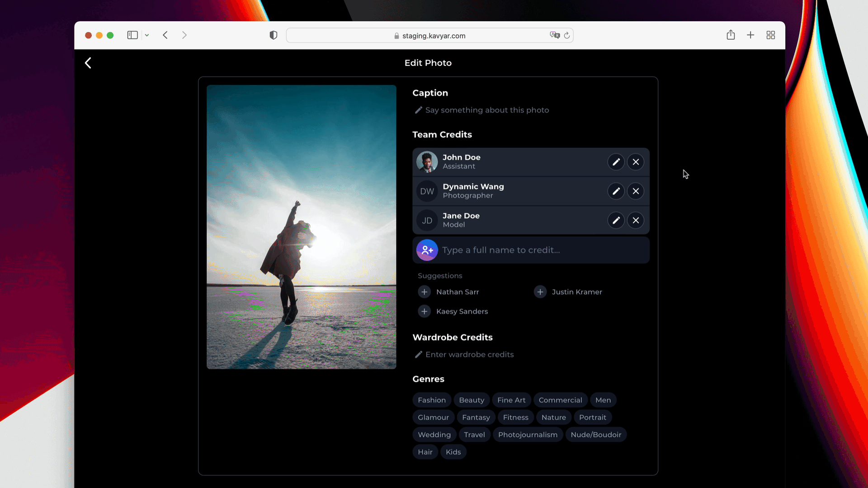Show the Safari tab overview
Screen dimensions: 868x488
[x=771, y=35]
